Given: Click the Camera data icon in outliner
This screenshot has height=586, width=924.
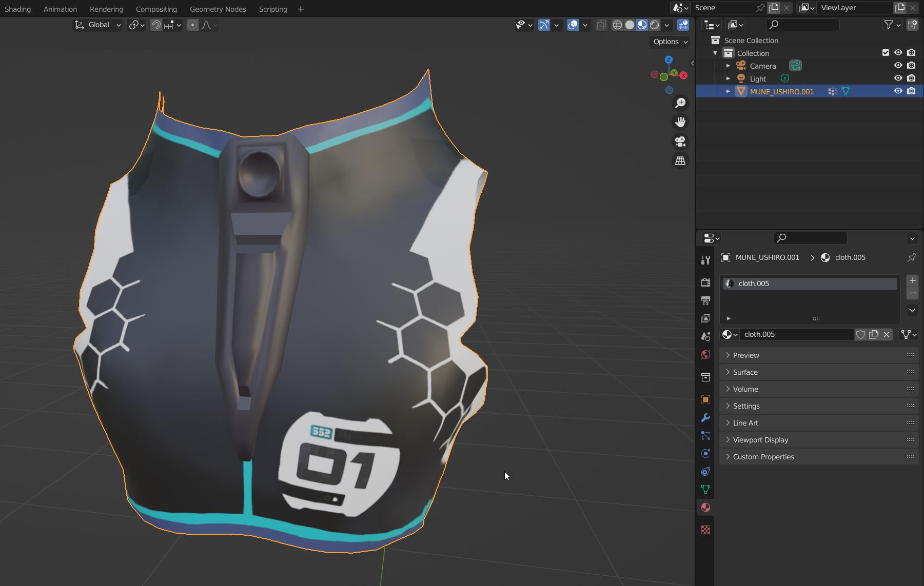Looking at the screenshot, I should pyautogui.click(x=795, y=66).
